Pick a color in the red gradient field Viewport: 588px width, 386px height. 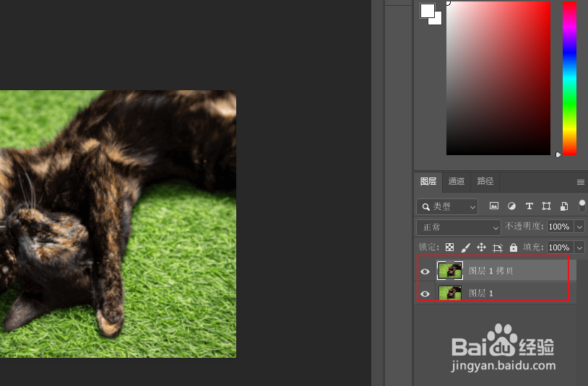click(498, 78)
